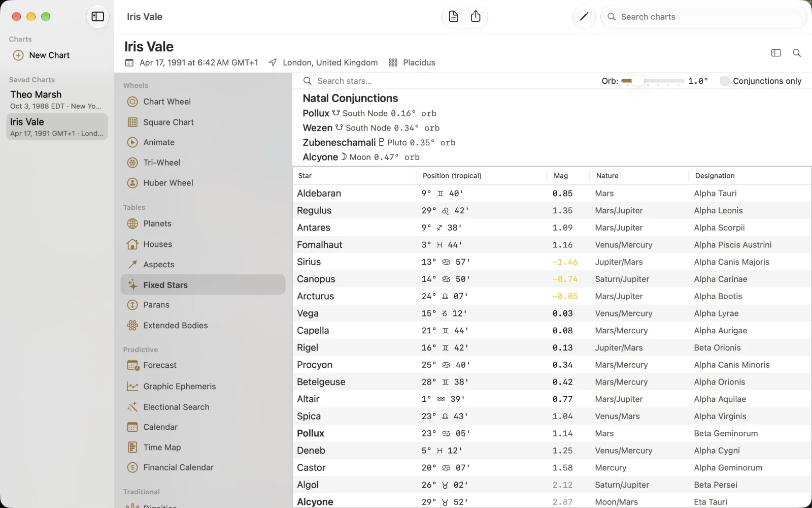Image resolution: width=812 pixels, height=508 pixels.
Task: Open the Houses table
Action: tap(203, 244)
